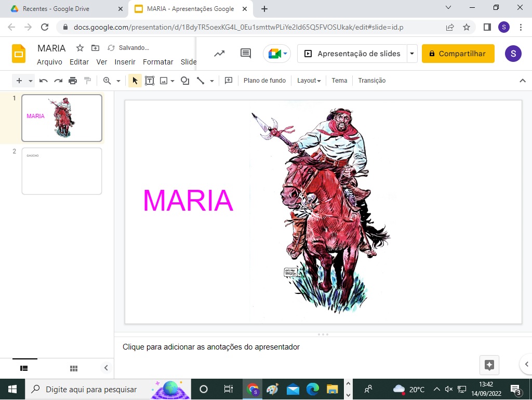Toggle the browser side panel
This screenshot has height=400, width=532.
487,27
